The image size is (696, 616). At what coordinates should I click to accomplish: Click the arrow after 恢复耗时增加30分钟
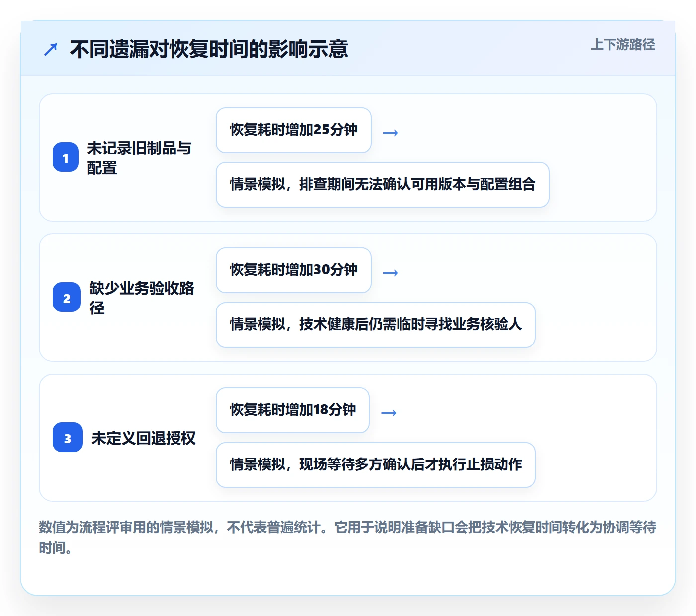[390, 272]
